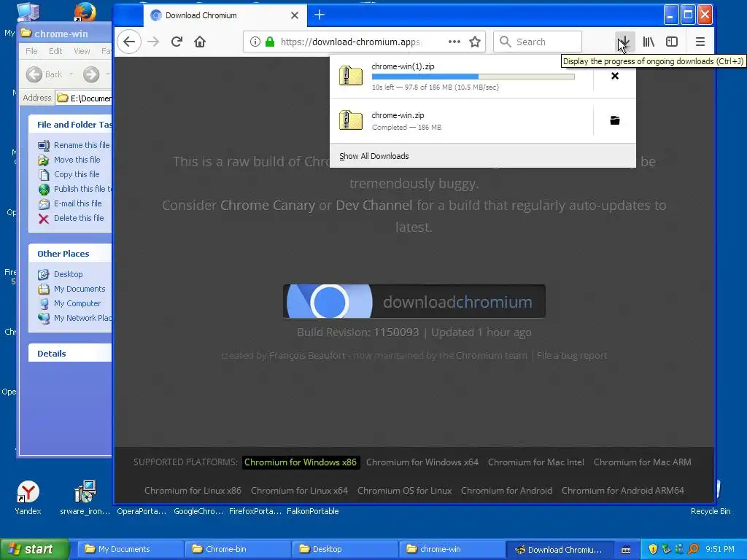Switch to Chrome-bin taskbar button
Screen dimensions: 747x560
(237, 549)
